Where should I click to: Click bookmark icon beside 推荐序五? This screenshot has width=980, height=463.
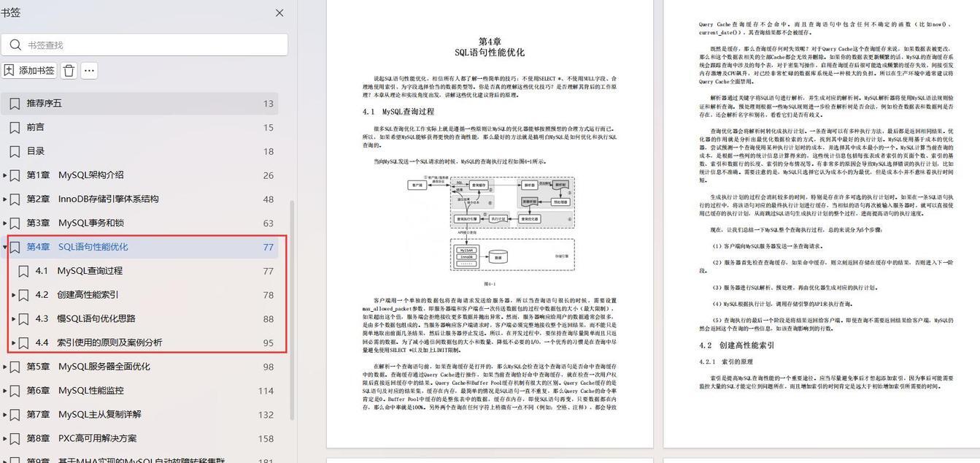(15, 104)
